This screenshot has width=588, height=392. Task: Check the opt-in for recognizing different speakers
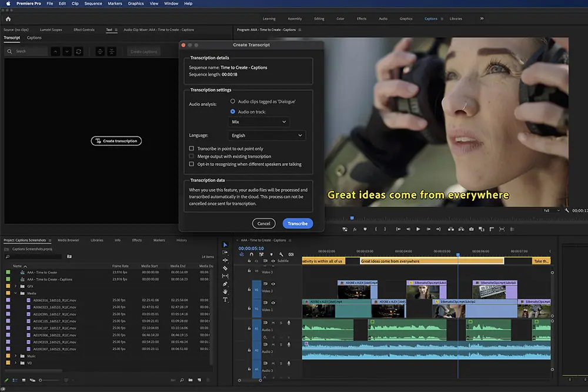point(192,164)
